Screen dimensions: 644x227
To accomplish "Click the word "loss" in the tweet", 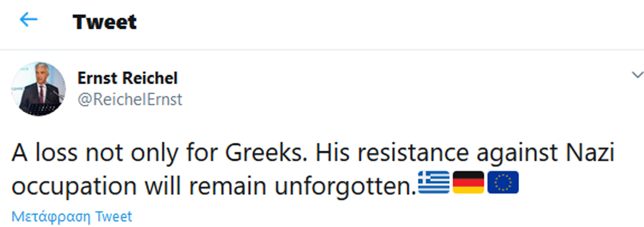I will click(x=56, y=153).
